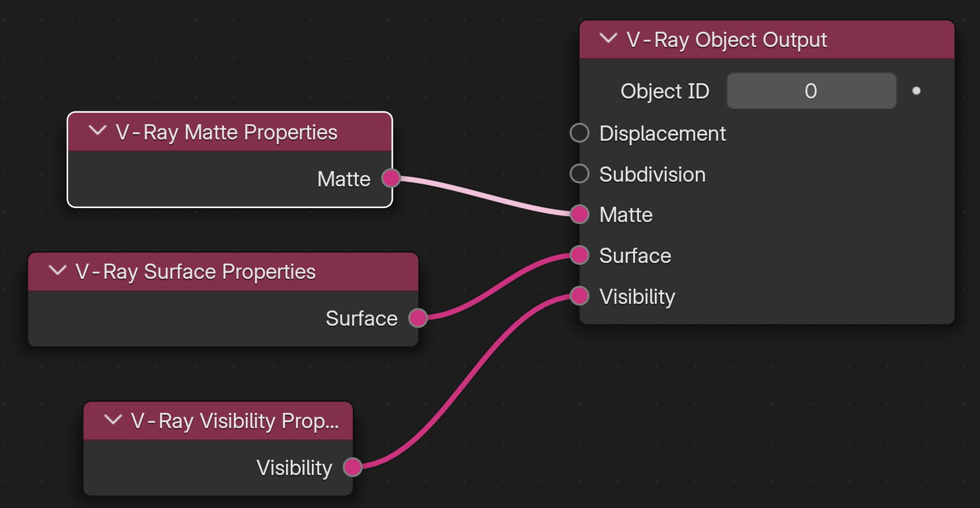Click the Matte output socket

click(x=391, y=178)
